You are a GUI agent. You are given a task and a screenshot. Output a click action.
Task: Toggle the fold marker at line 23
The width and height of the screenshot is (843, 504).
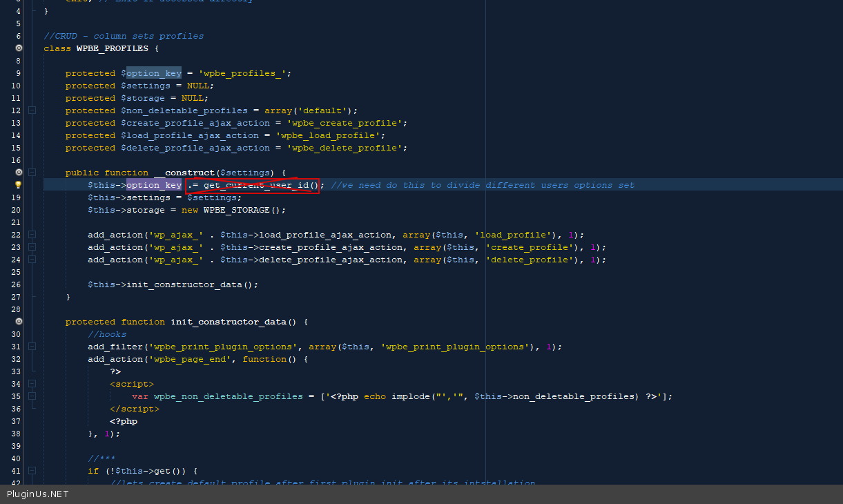pos(32,247)
